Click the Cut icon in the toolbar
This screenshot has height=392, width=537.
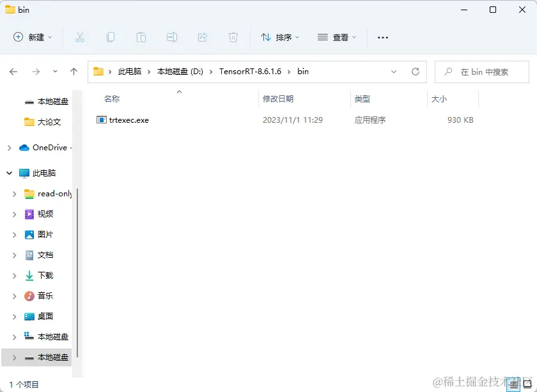coord(80,38)
